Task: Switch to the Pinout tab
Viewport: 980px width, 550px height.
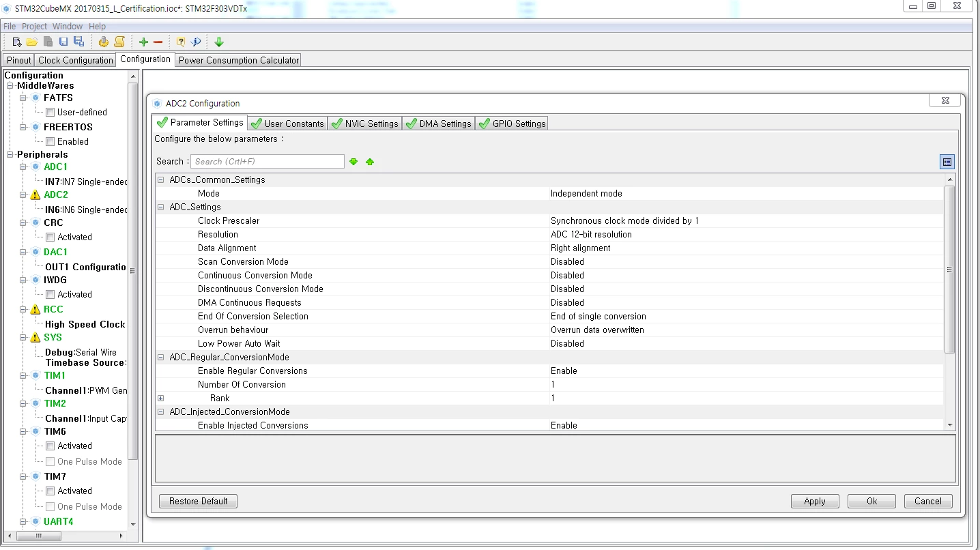Action: point(19,60)
